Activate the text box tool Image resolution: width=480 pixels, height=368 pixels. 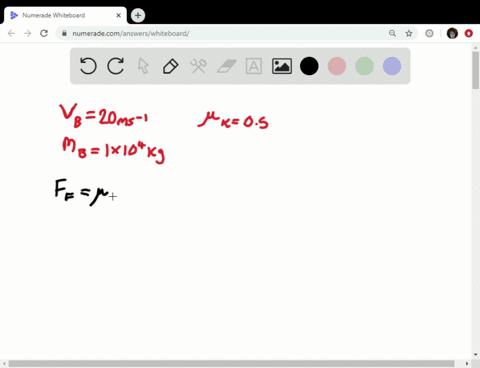tap(254, 66)
